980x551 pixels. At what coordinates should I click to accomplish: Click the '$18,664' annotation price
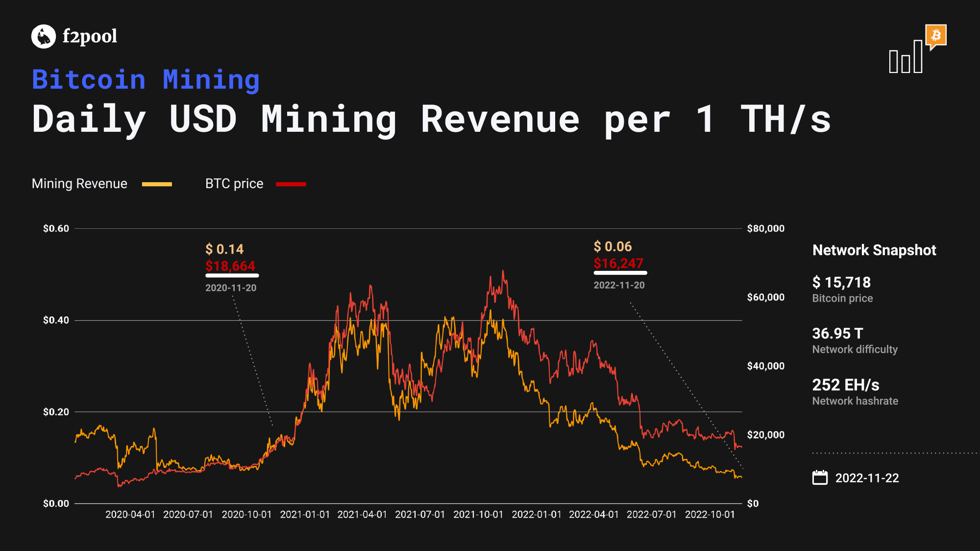(x=230, y=266)
